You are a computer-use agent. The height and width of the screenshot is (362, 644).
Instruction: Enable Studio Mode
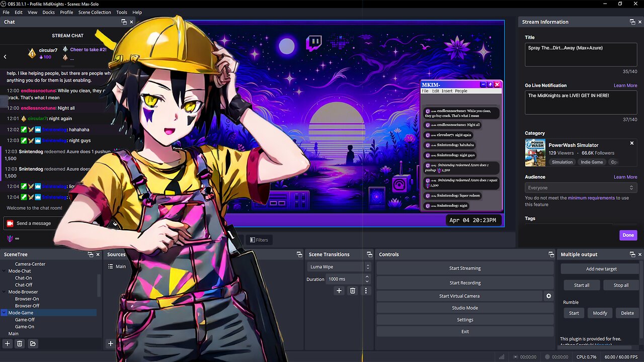point(465,308)
